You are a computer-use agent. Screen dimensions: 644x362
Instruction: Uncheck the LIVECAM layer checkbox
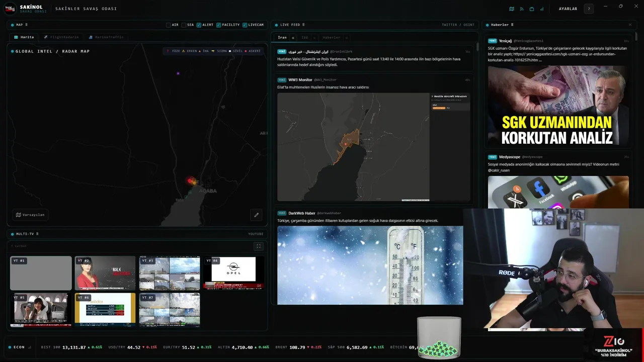click(245, 25)
